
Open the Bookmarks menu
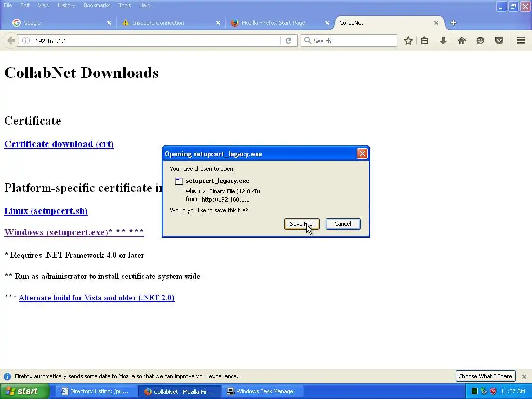point(97,5)
